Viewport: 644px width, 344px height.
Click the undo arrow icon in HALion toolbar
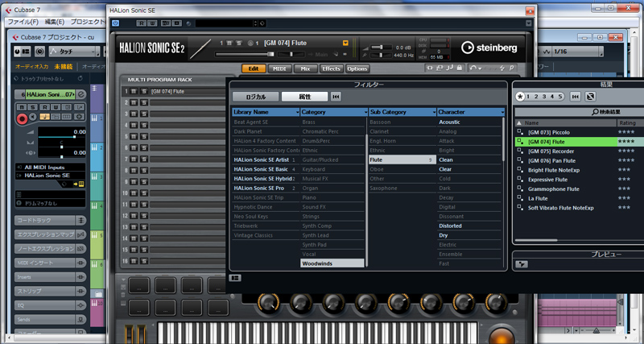click(473, 68)
